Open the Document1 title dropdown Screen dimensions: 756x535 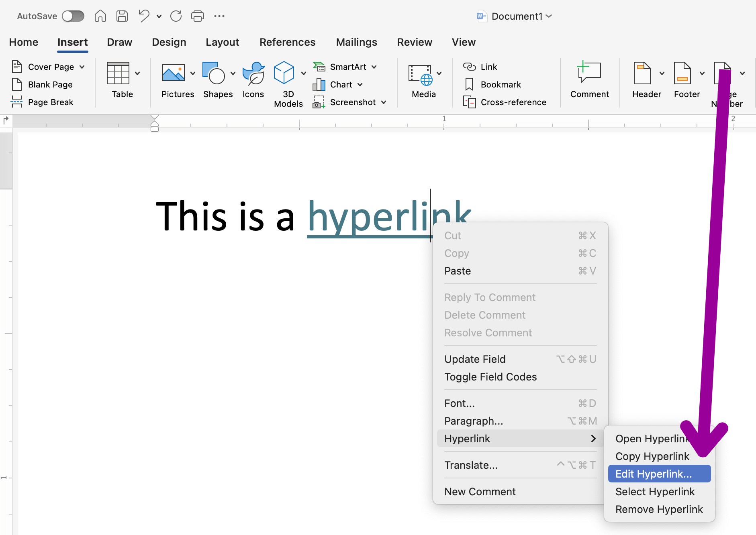pos(549,16)
